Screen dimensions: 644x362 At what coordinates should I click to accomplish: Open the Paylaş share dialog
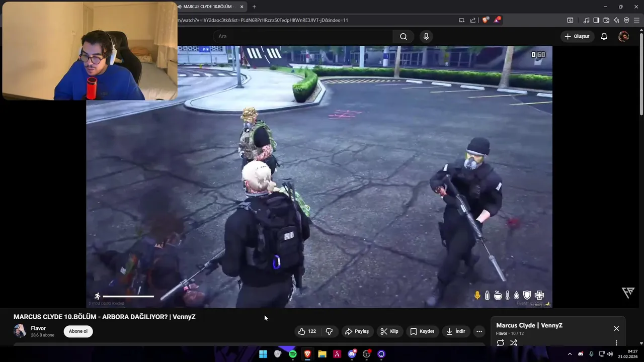coord(357,331)
